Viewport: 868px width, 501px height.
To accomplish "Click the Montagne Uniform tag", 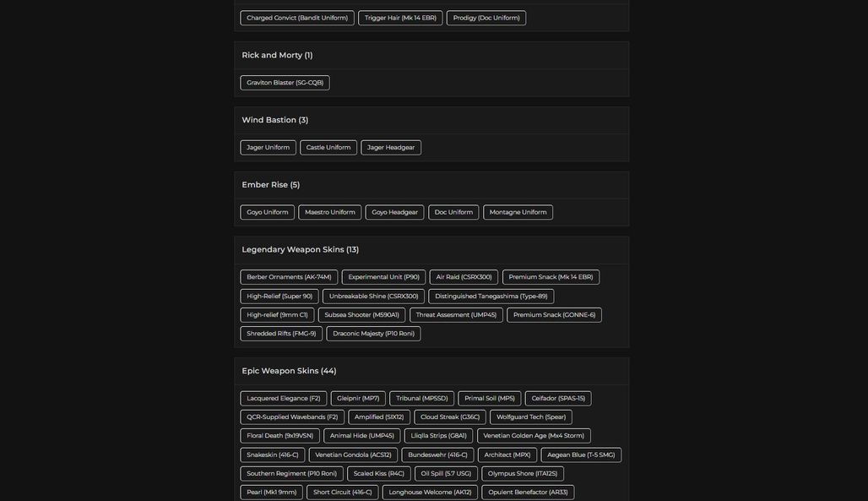I will pos(518,212).
